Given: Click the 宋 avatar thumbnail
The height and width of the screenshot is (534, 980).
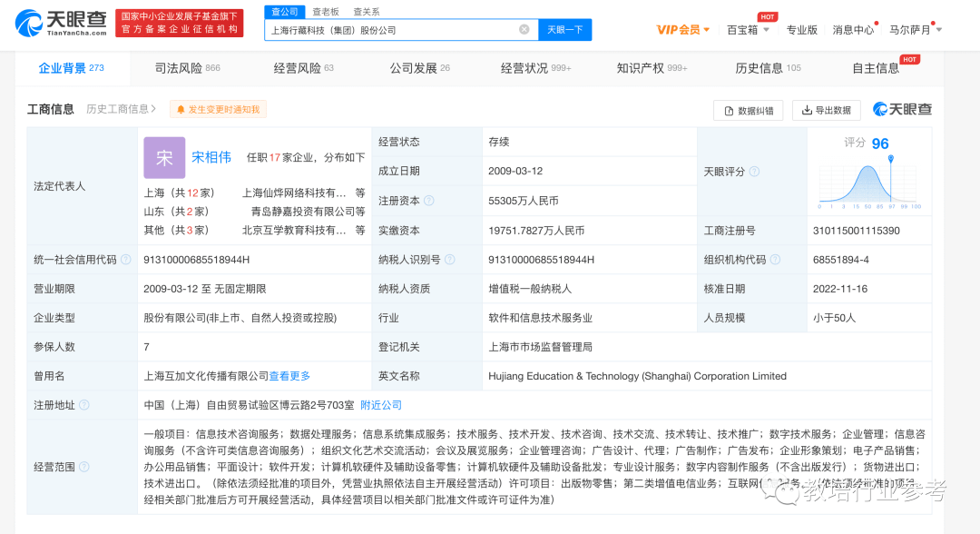Looking at the screenshot, I should [164, 158].
